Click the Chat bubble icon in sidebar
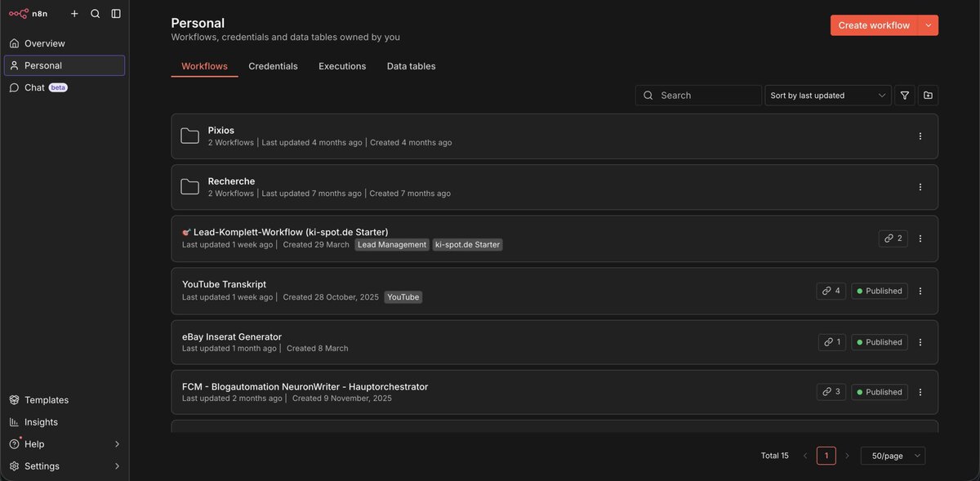 click(14, 87)
